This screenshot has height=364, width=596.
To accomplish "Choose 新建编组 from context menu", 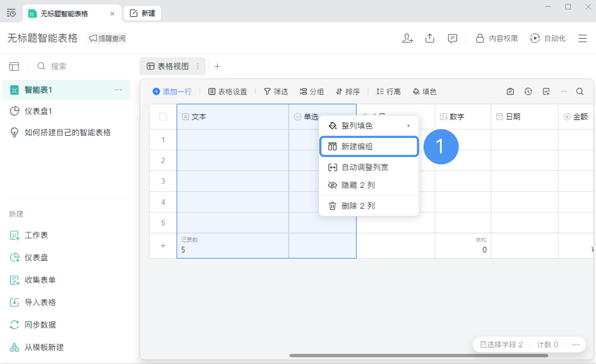I will click(369, 147).
